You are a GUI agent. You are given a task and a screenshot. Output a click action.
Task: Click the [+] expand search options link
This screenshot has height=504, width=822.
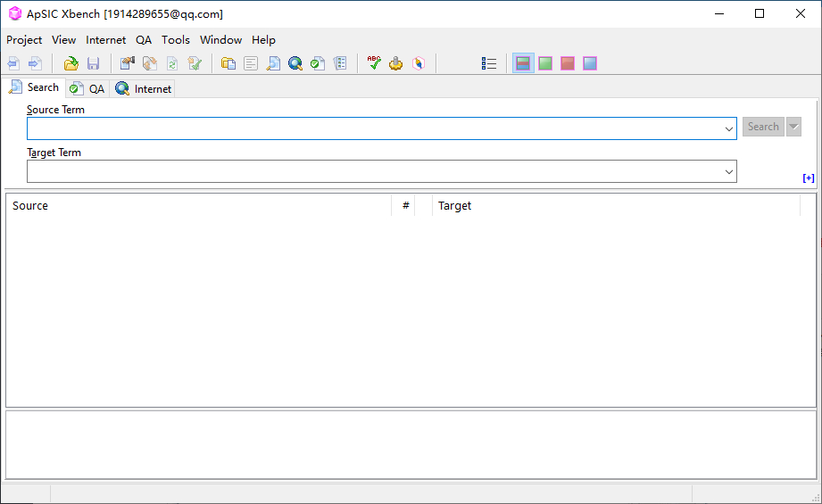pos(809,178)
